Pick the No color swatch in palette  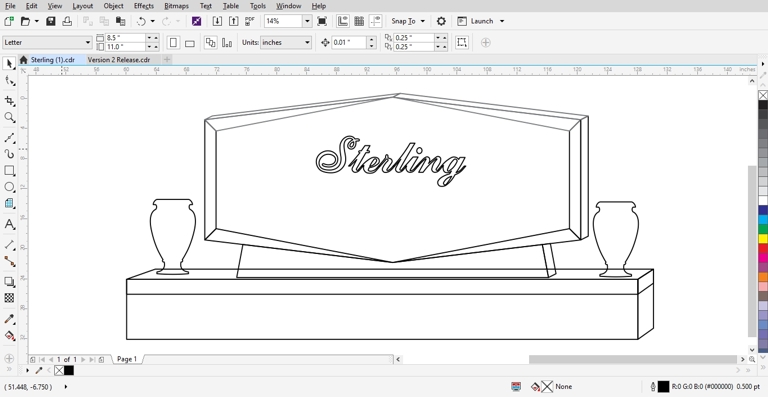(763, 95)
